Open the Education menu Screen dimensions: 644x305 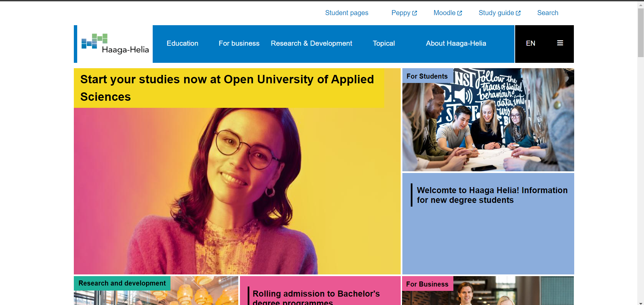pyautogui.click(x=182, y=43)
